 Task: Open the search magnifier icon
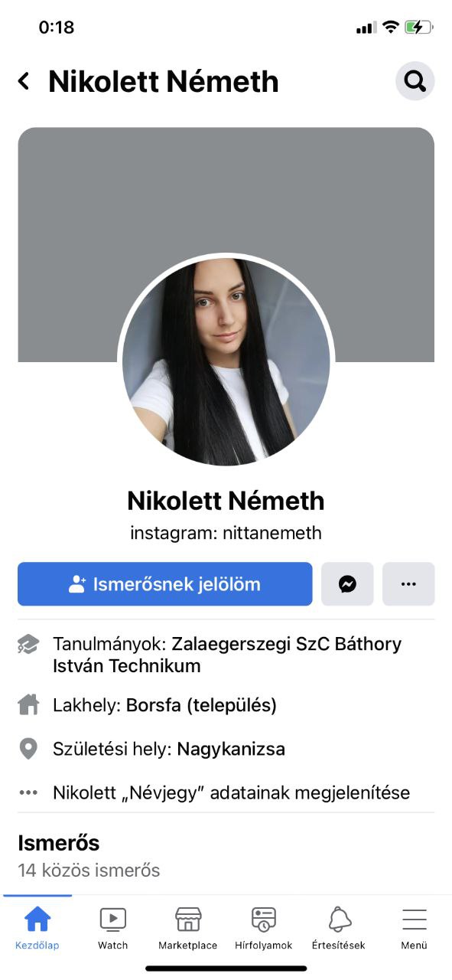coord(415,80)
